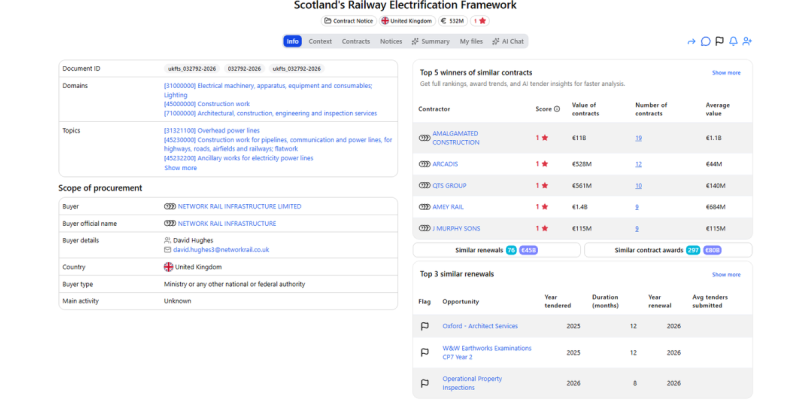Image resolution: width=800 pixels, height=400 pixels.
Task: Open the Similar renewals button
Action: pyautogui.click(x=496, y=250)
